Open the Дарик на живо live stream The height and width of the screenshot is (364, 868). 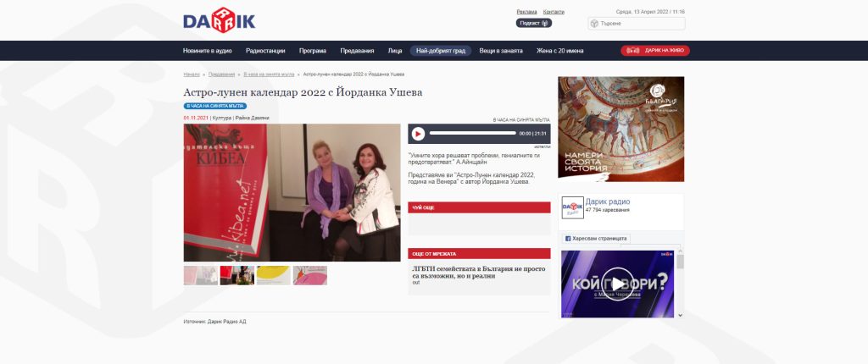coord(655,51)
